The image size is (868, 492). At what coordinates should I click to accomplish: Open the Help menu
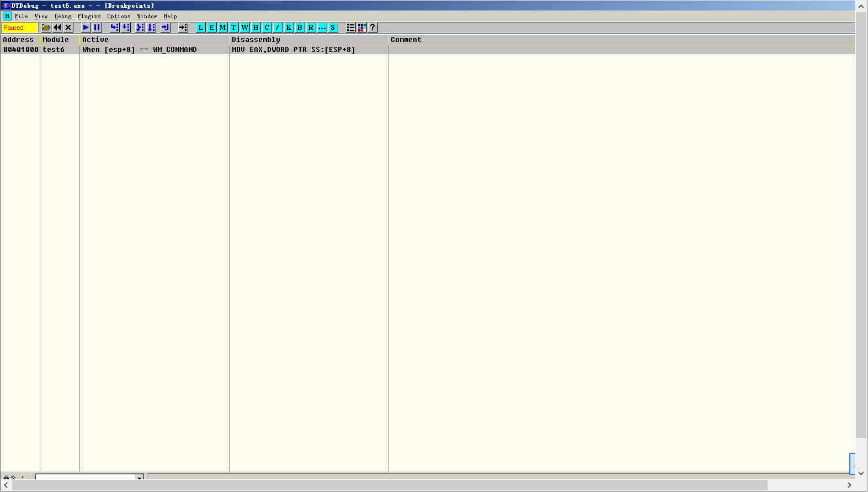[x=170, y=17]
